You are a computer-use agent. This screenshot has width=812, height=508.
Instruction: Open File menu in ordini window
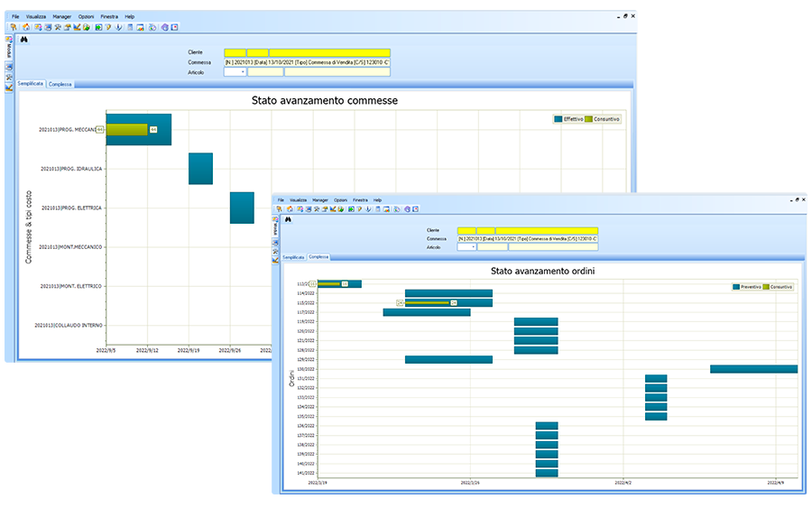point(281,200)
